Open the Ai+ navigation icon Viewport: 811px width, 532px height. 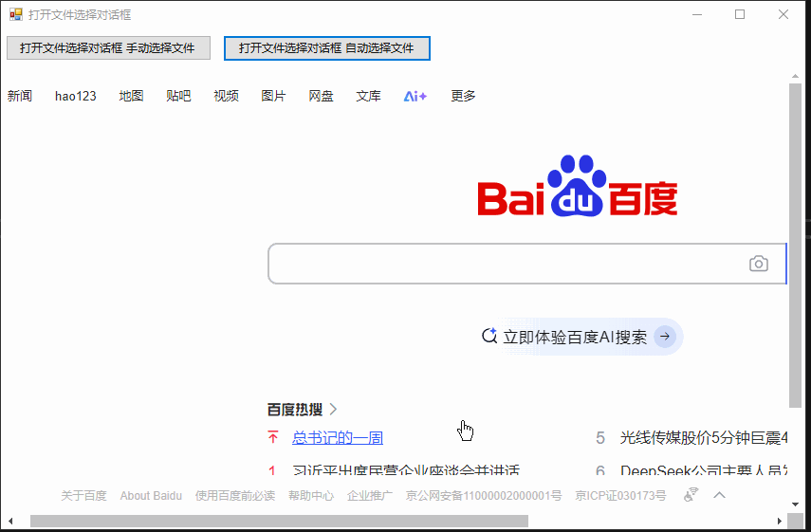(x=415, y=96)
